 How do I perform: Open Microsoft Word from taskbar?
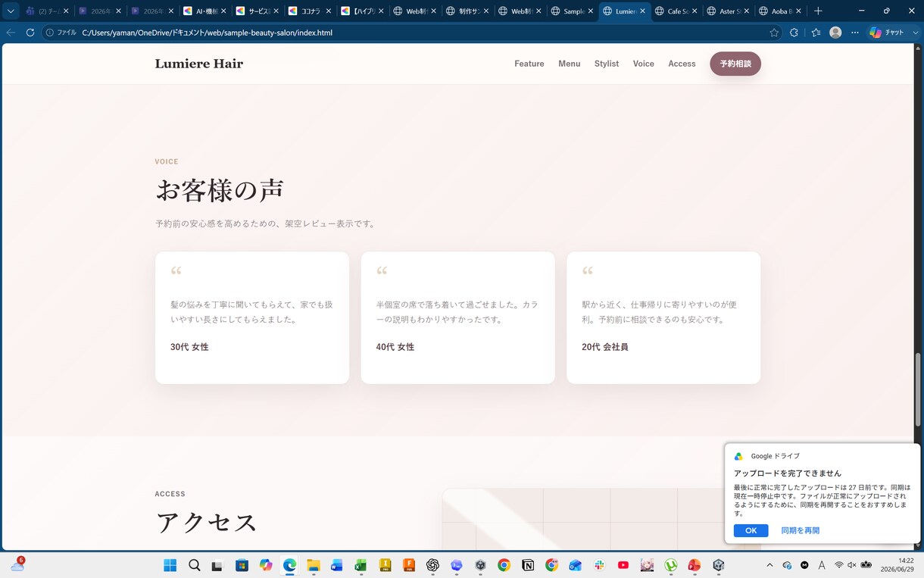coord(337,565)
